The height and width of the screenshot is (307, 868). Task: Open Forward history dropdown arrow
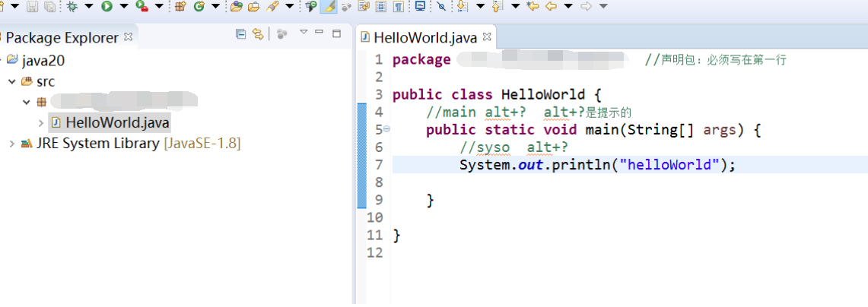point(603,7)
